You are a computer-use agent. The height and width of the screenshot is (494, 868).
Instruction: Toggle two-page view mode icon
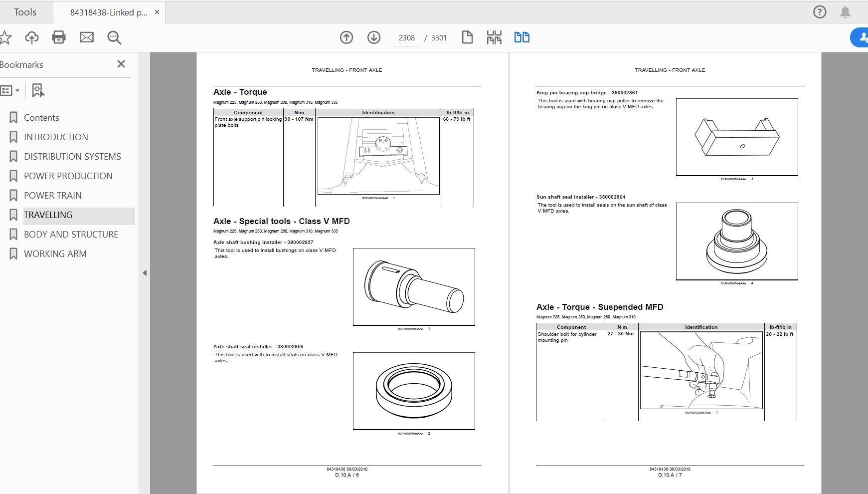(521, 37)
